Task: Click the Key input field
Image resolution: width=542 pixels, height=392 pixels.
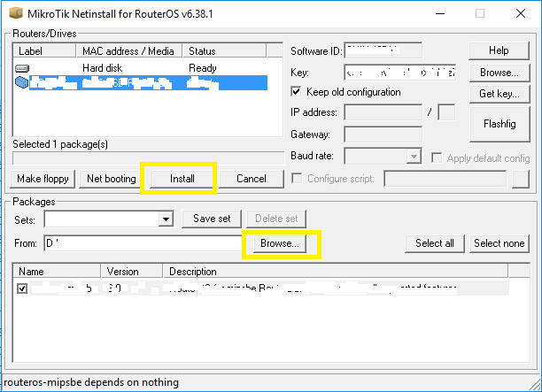Action: pyautogui.click(x=400, y=73)
